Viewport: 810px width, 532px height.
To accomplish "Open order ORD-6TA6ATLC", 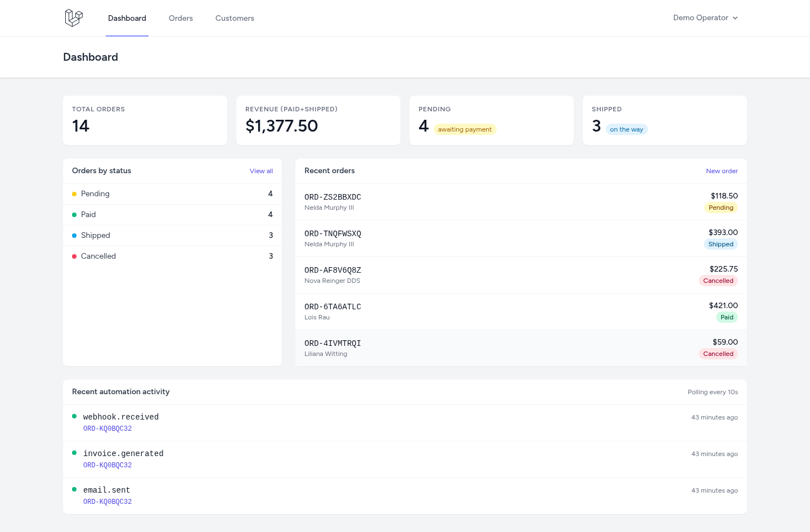I will click(521, 312).
